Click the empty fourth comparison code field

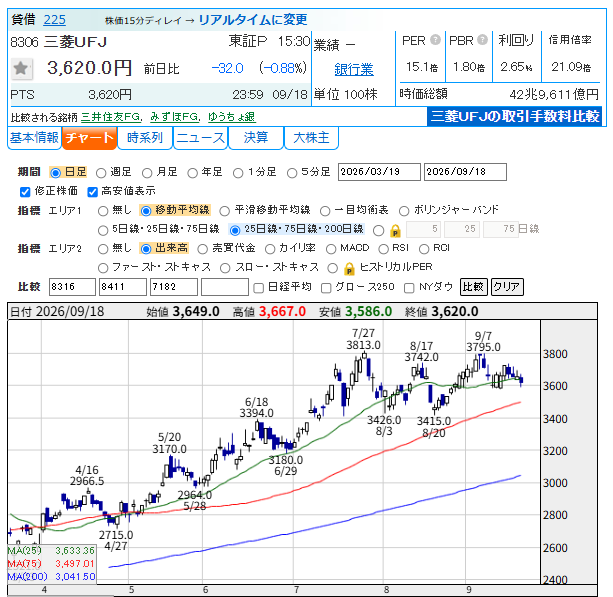click(225, 287)
